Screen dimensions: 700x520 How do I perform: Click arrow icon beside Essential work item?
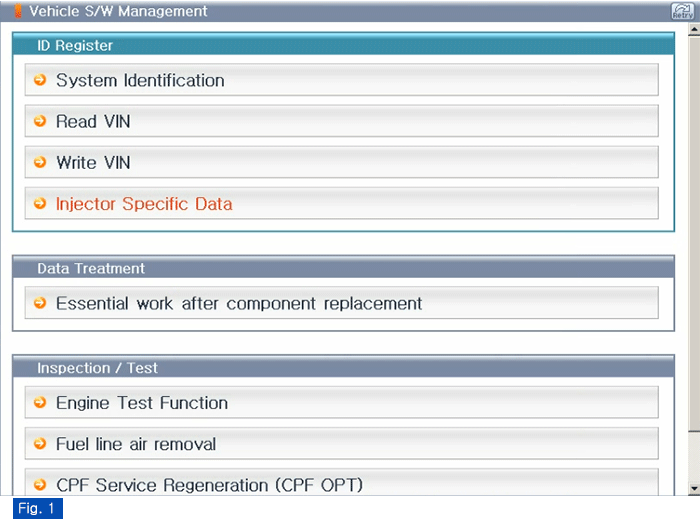click(x=40, y=303)
